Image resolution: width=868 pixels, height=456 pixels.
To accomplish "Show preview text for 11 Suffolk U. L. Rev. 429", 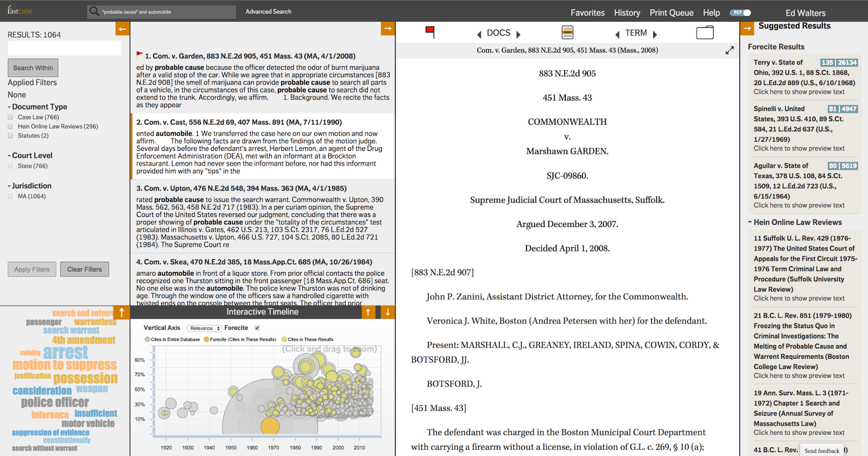I will (799, 298).
